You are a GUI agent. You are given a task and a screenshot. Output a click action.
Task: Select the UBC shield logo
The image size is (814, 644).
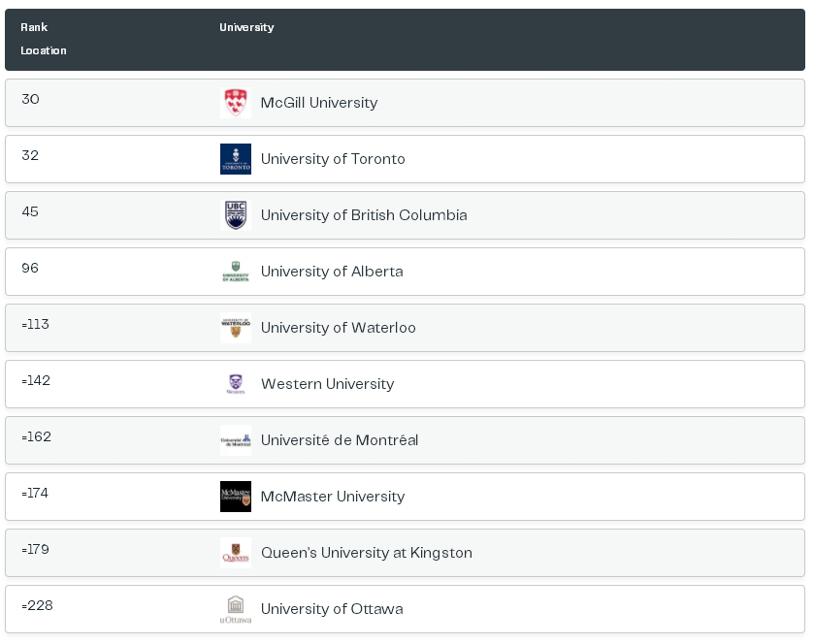coord(235,215)
